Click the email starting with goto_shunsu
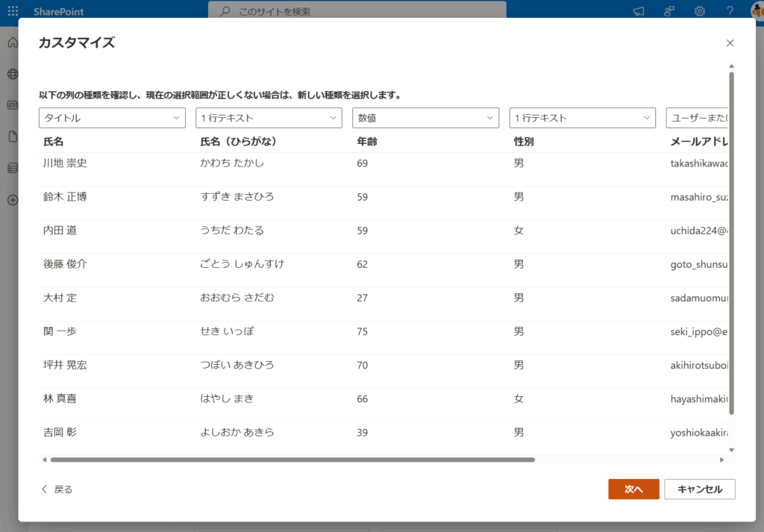The width and height of the screenshot is (764, 532). pyautogui.click(x=698, y=264)
